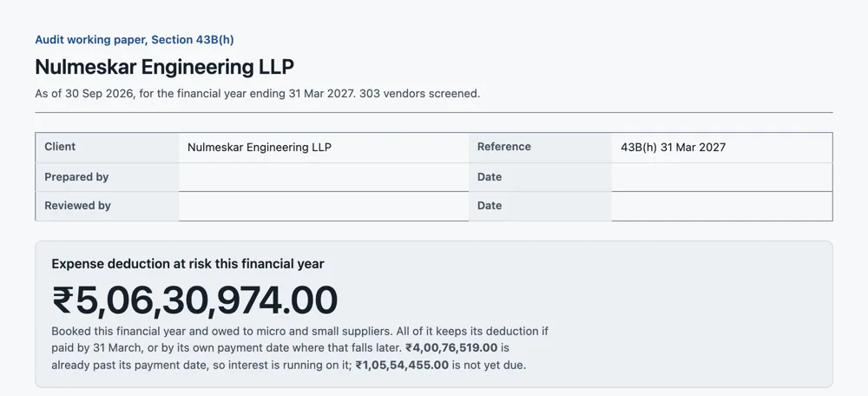Select the empty 'Reviewed by' field
The height and width of the screenshot is (396, 868).
(x=324, y=206)
